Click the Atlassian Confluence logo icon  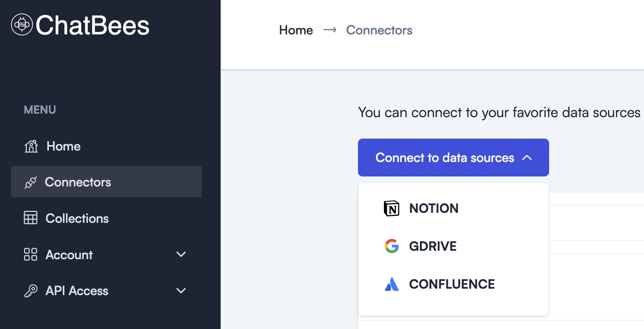coord(392,284)
